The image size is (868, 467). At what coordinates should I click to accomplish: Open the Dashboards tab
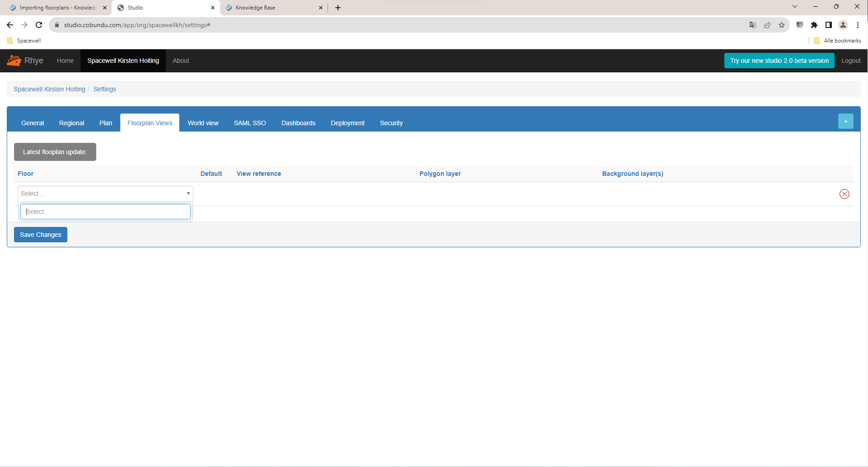coord(299,123)
